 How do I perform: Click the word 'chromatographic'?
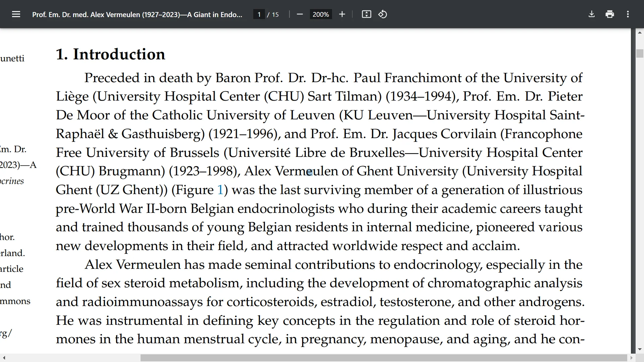click(479, 284)
